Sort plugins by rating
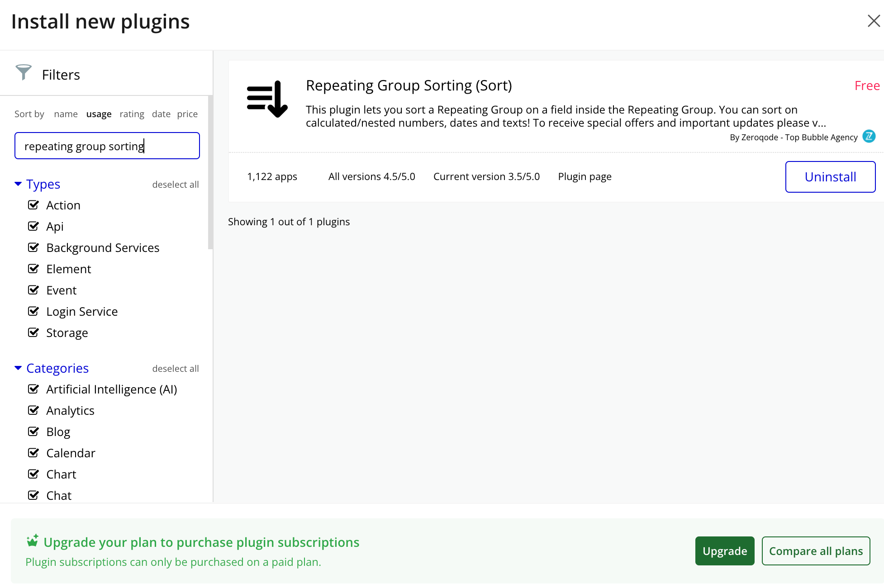 pyautogui.click(x=132, y=114)
